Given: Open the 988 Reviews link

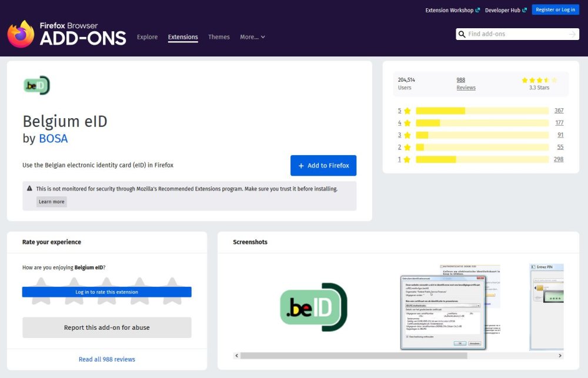Looking at the screenshot, I should click(466, 83).
